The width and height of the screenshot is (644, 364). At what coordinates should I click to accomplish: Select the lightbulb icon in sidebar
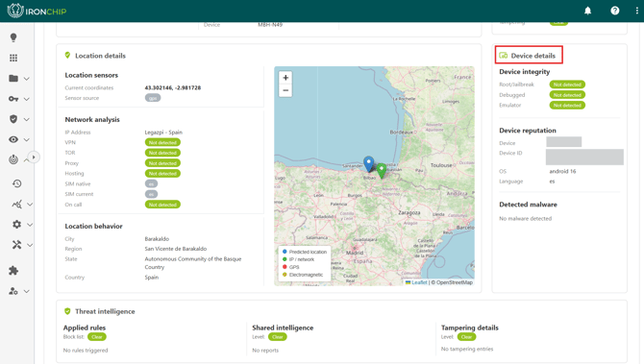point(13,37)
